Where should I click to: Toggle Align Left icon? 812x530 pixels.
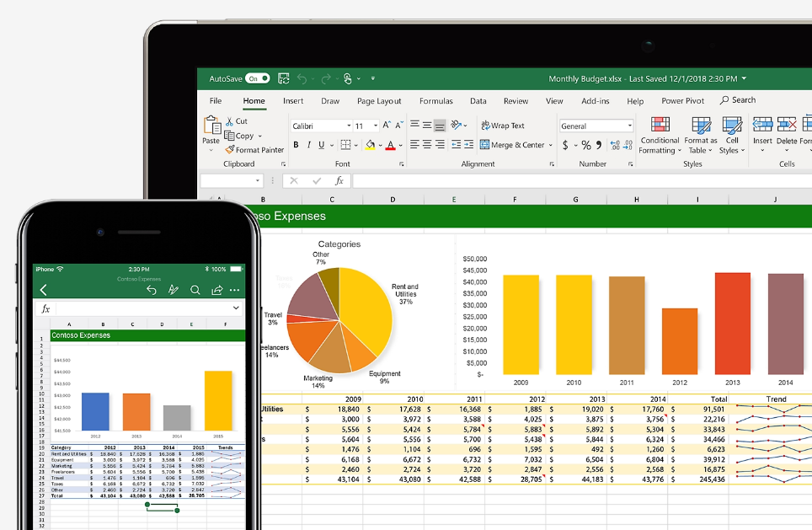pyautogui.click(x=414, y=145)
